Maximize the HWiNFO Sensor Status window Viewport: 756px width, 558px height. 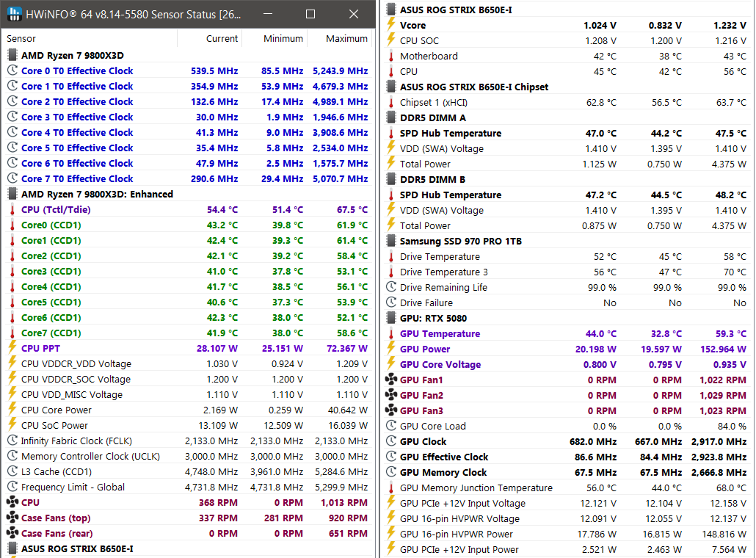pos(310,14)
